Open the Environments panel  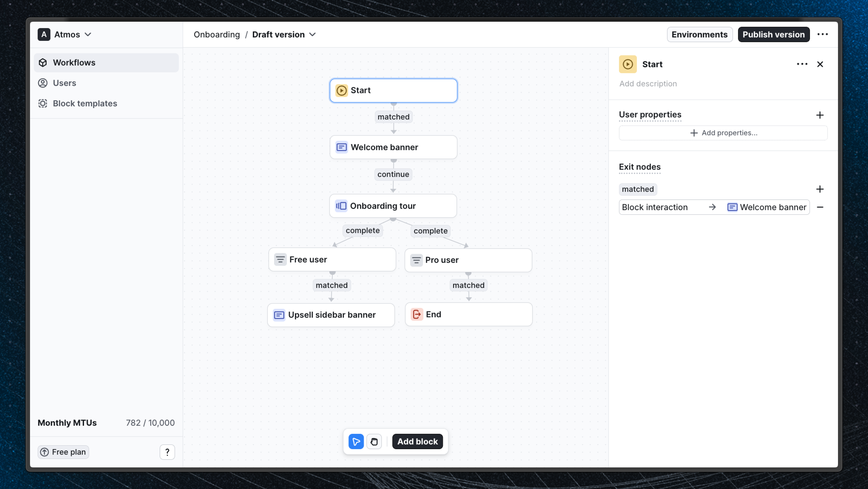tap(700, 34)
